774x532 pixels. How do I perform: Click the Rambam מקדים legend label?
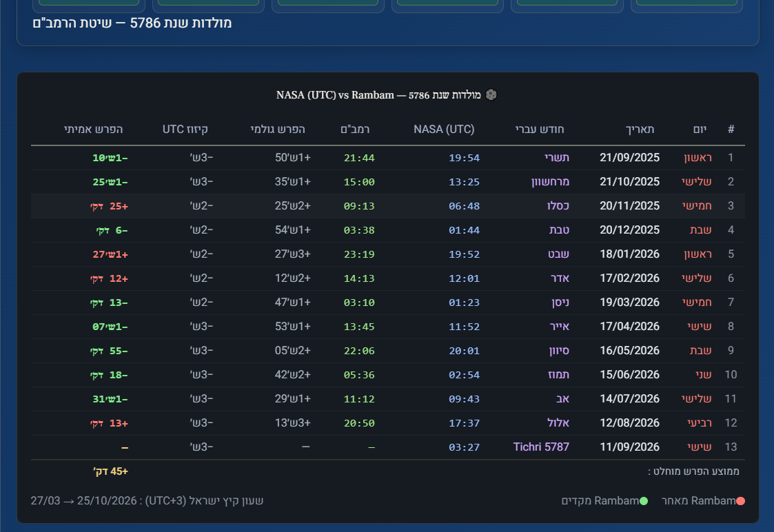tap(600, 501)
